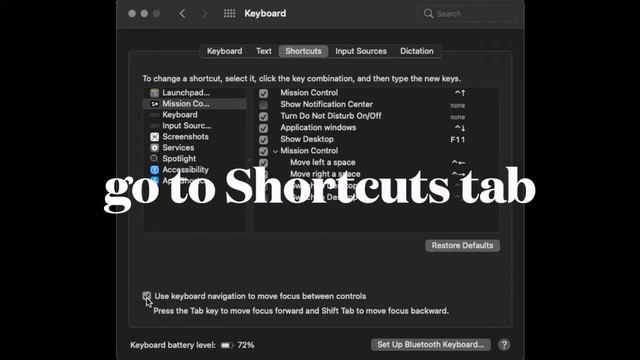Click the F11 key combination value
Viewport: 640px width, 360px height.
[458, 140]
